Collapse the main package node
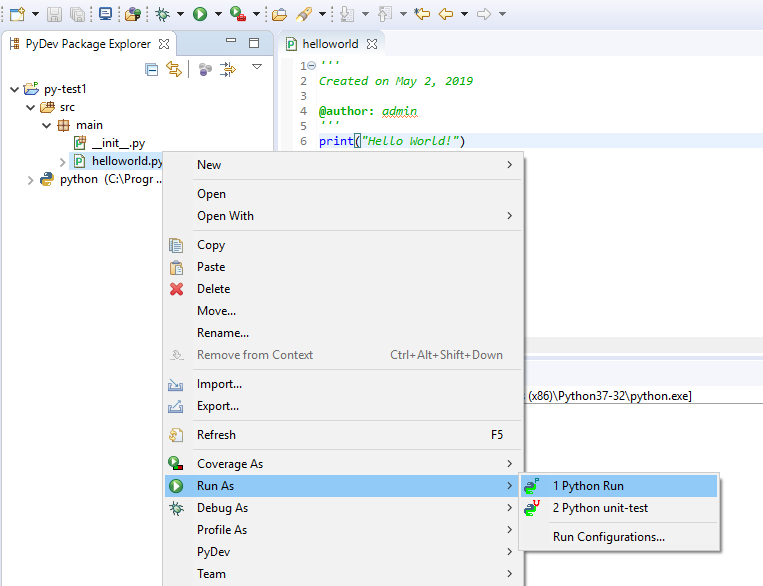This screenshot has width=763, height=586. 47,126
